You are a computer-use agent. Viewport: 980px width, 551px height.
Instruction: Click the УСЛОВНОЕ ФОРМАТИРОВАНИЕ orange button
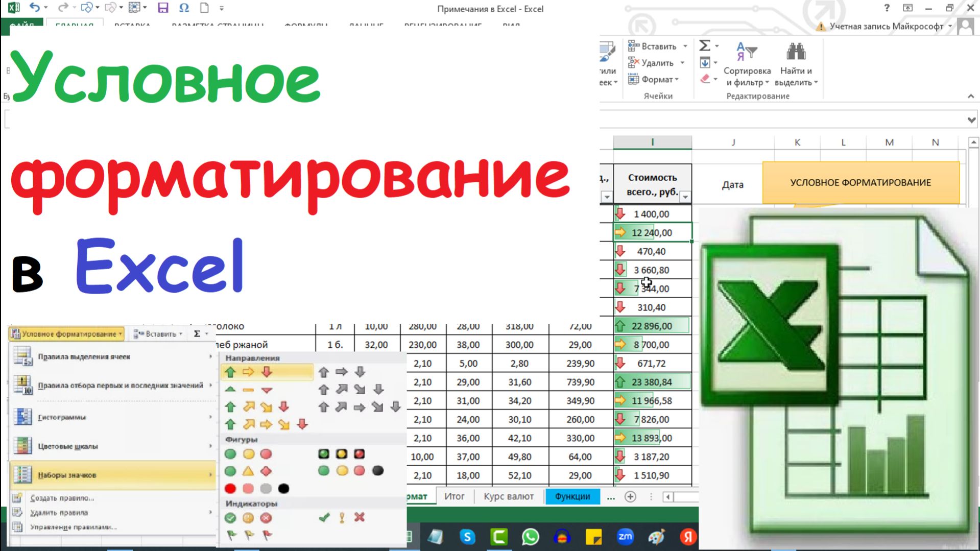pos(861,183)
